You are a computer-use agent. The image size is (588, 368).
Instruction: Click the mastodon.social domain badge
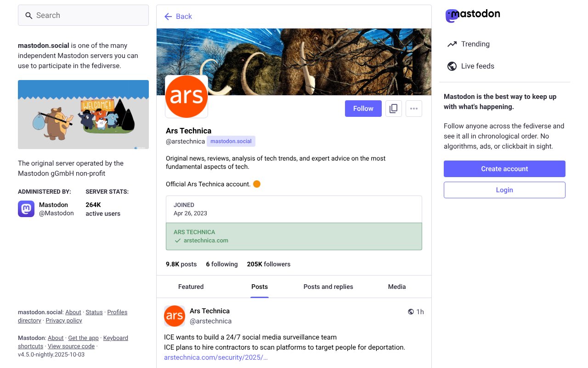click(x=231, y=141)
